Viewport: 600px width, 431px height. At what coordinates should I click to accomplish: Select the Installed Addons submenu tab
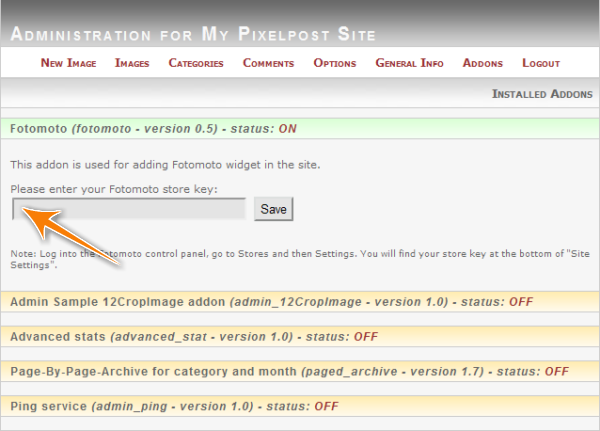(x=542, y=94)
